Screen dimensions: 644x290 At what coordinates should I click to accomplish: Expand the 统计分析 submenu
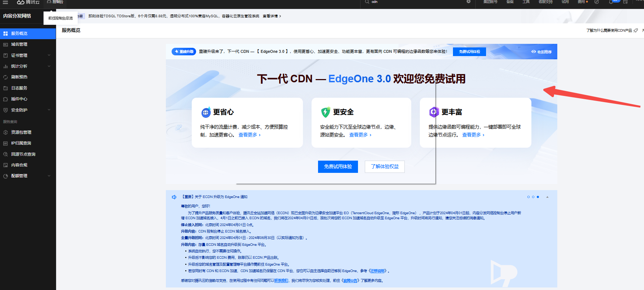coord(49,66)
